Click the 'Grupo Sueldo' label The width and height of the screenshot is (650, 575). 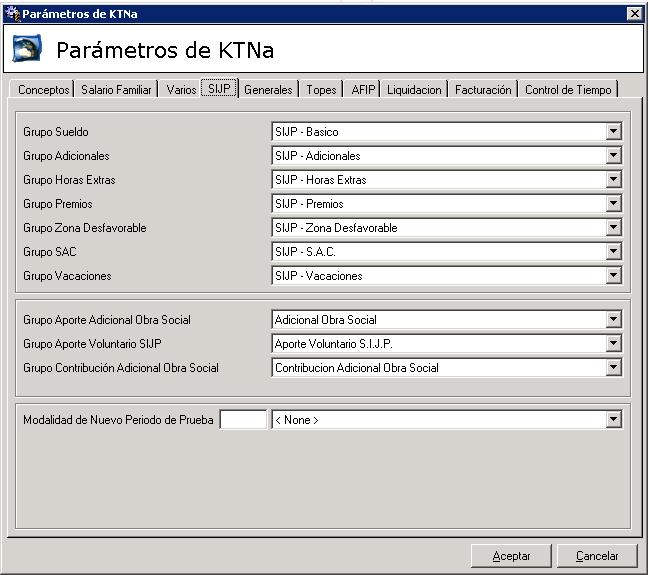56,132
